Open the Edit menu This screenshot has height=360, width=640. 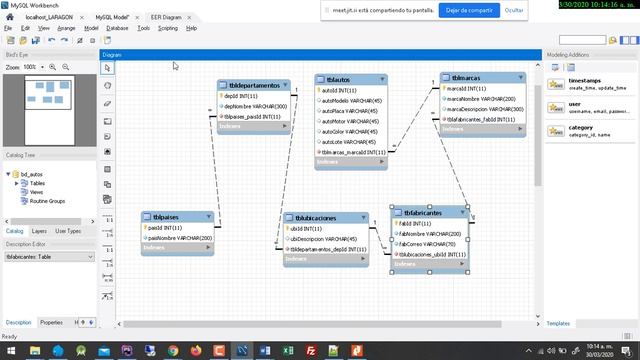(25, 28)
